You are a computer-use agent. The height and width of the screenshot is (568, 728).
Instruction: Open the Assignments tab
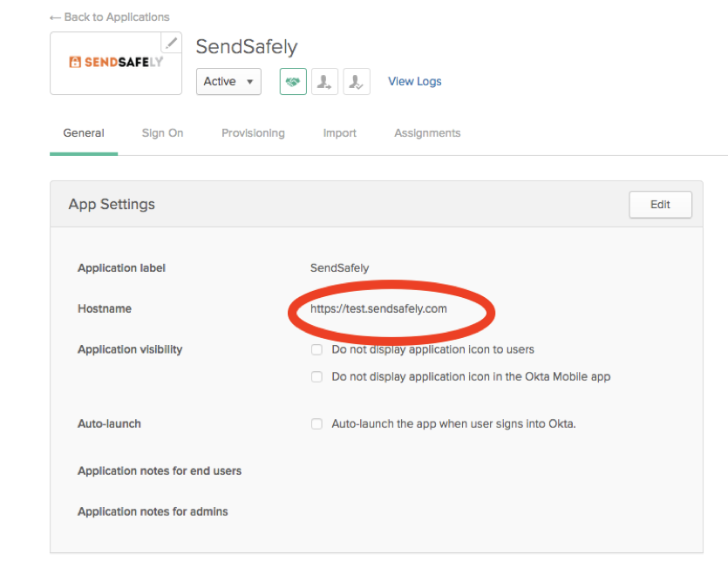point(427,133)
